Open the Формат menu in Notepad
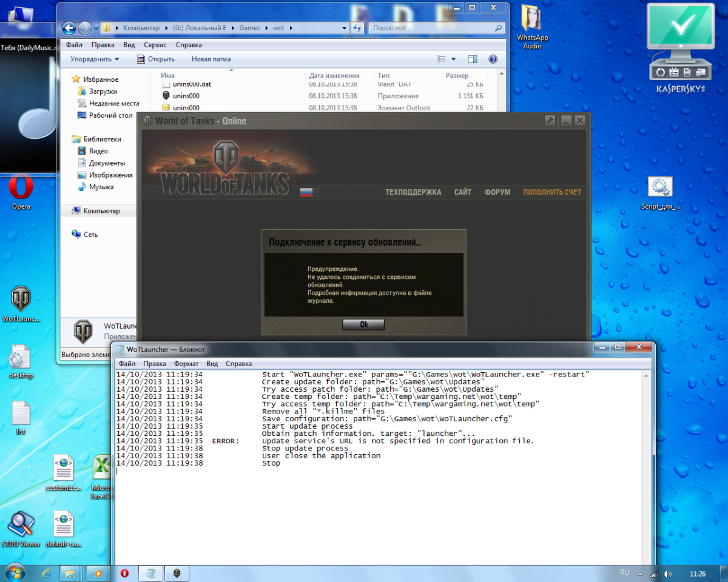The height and width of the screenshot is (582, 728). pyautogui.click(x=186, y=364)
